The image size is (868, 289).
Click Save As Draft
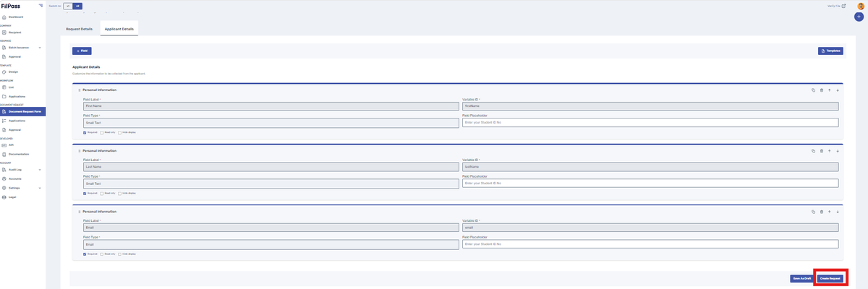802,278
